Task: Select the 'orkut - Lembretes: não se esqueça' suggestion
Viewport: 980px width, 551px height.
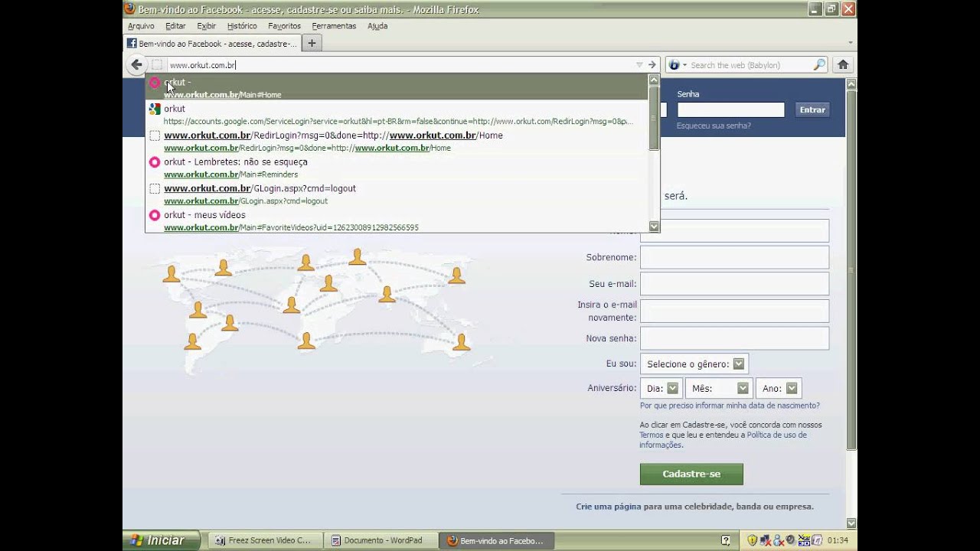Action: (397, 168)
